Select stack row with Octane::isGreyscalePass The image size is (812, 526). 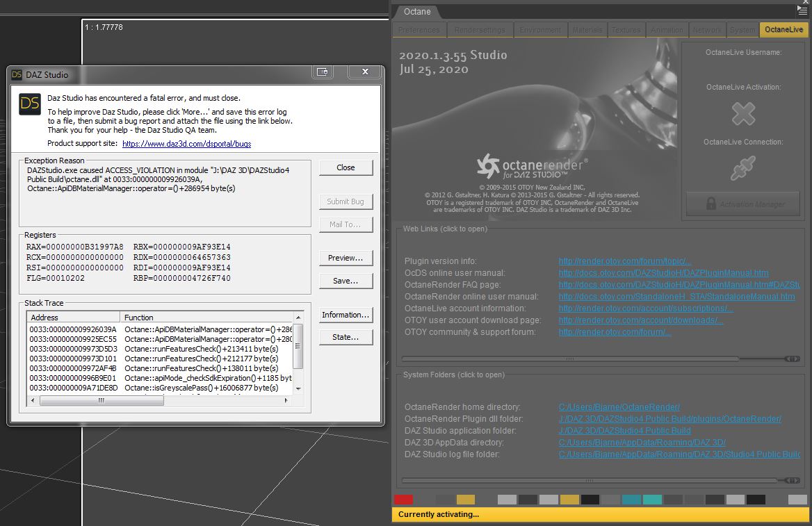pyautogui.click(x=160, y=388)
